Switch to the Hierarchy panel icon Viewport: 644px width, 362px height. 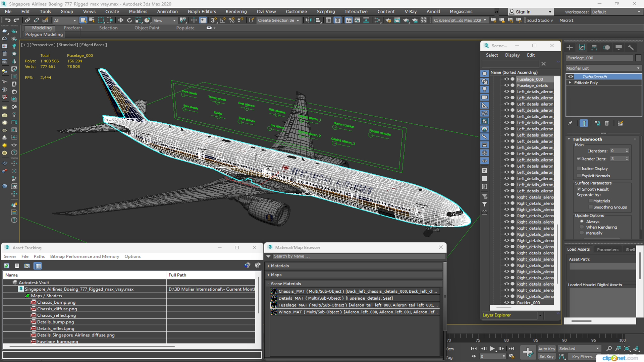(594, 48)
